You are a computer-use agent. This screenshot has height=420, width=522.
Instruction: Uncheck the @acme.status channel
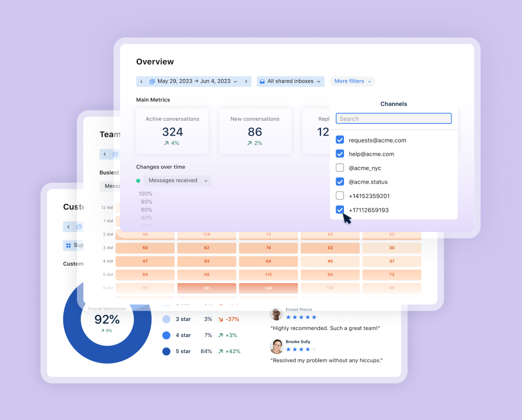340,181
